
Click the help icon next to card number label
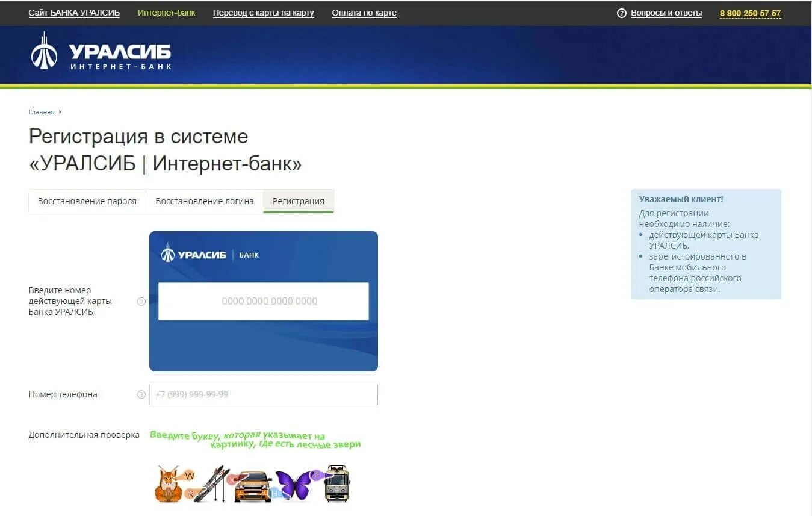(141, 302)
